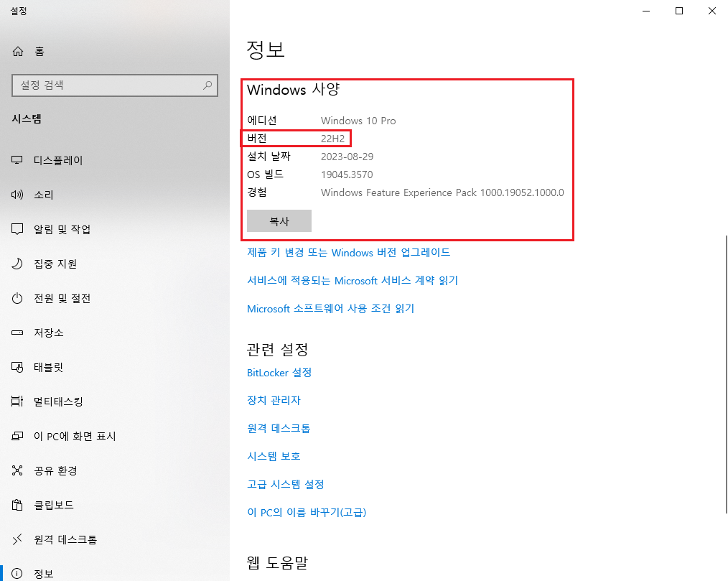Open 원격 데스크톱 link under 관련 설정

tap(279, 428)
